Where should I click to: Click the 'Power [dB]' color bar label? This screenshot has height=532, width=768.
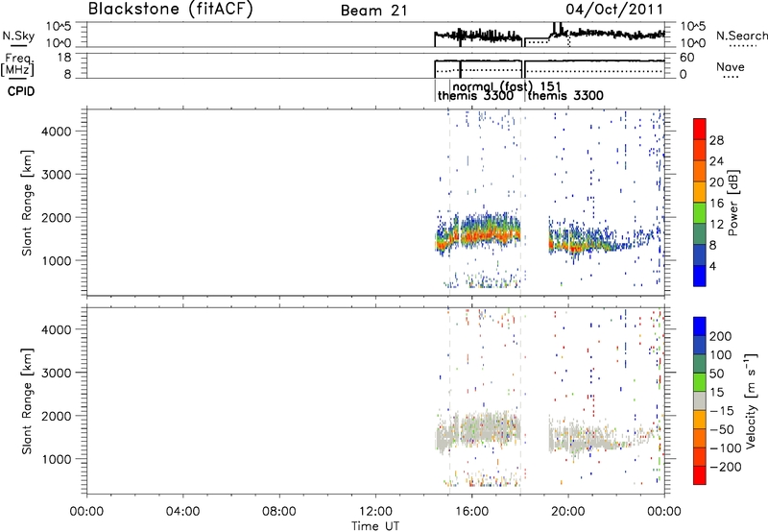tap(732, 203)
